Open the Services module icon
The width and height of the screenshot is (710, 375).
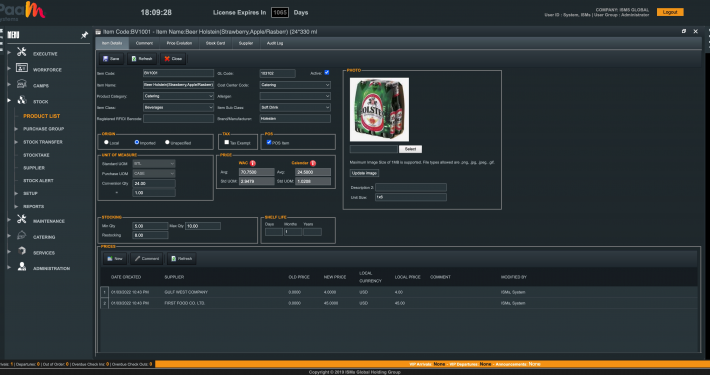coord(21,251)
